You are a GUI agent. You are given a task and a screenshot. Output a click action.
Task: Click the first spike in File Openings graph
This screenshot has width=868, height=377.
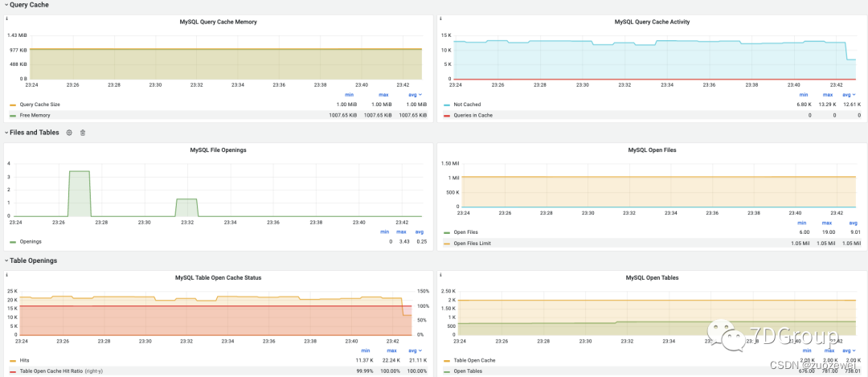click(x=79, y=193)
